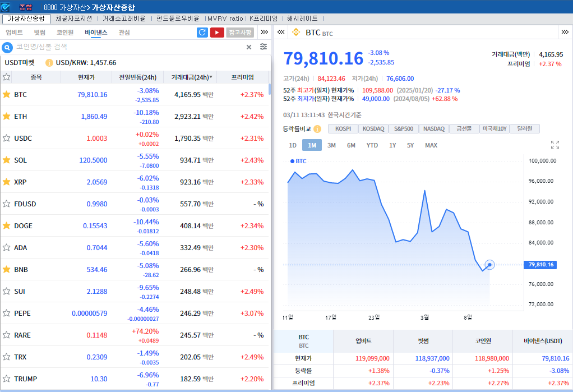
Task: Click the info icon next to USD/KRW rate
Action: click(49, 63)
